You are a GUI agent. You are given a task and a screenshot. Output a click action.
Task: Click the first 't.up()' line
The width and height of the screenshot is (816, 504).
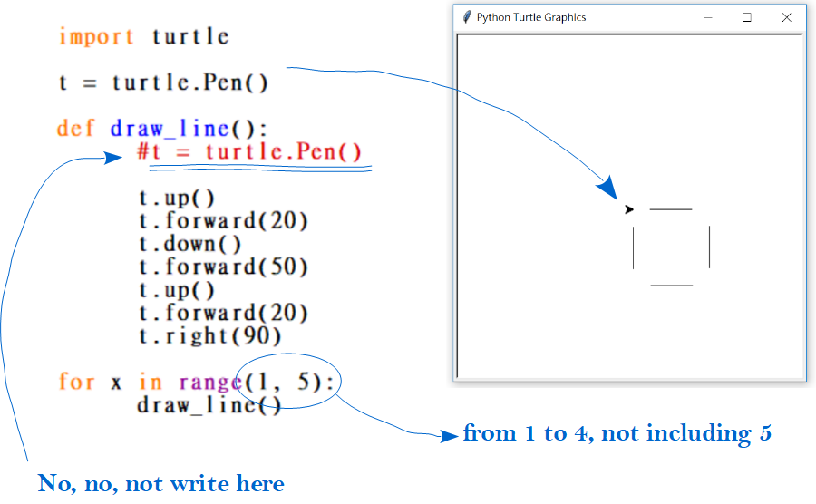[177, 199]
